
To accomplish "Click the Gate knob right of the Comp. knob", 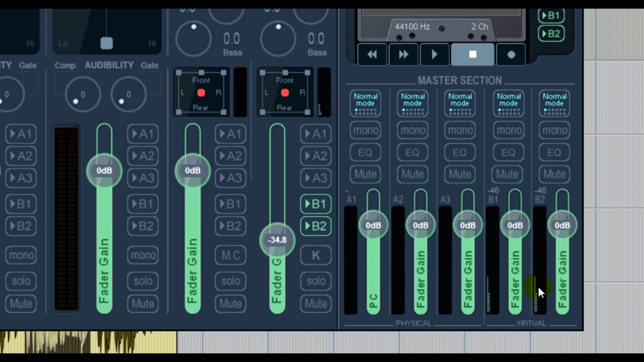I will coord(128,95).
